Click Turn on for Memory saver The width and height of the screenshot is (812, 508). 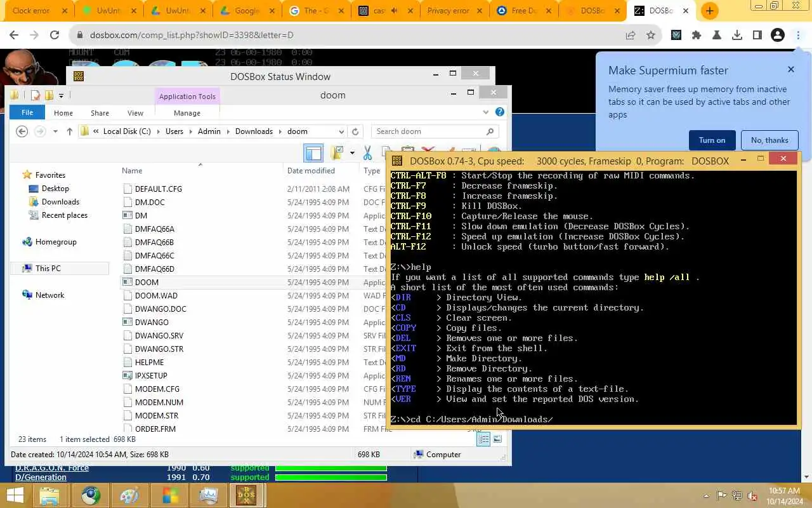[x=712, y=140]
